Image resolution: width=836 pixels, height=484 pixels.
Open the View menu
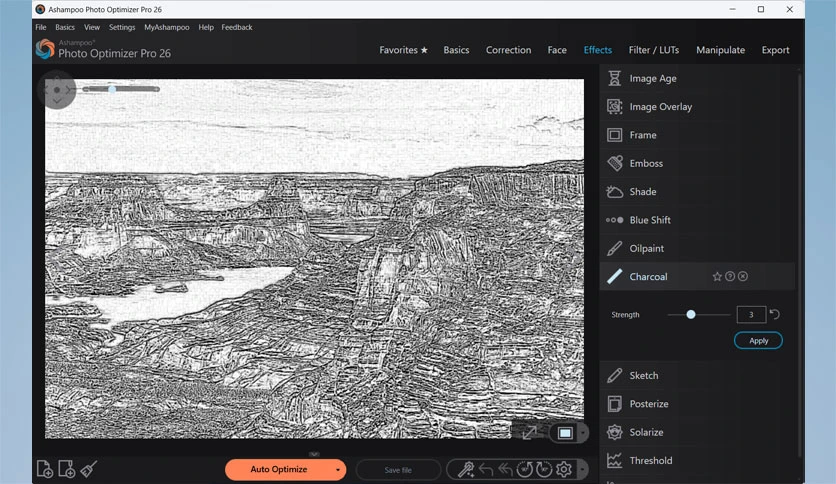point(92,27)
